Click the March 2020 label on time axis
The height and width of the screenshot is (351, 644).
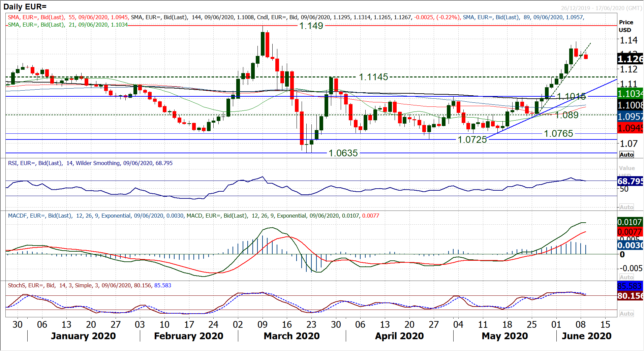click(292, 336)
